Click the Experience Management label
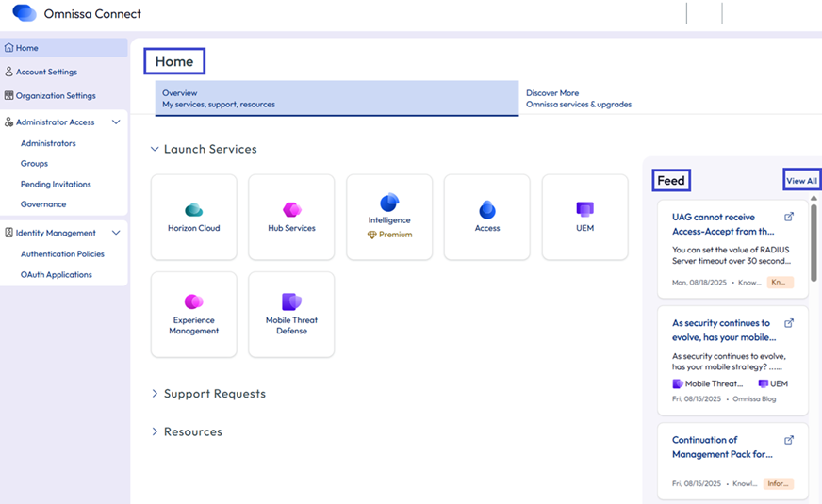The width and height of the screenshot is (822, 504). [x=194, y=325]
